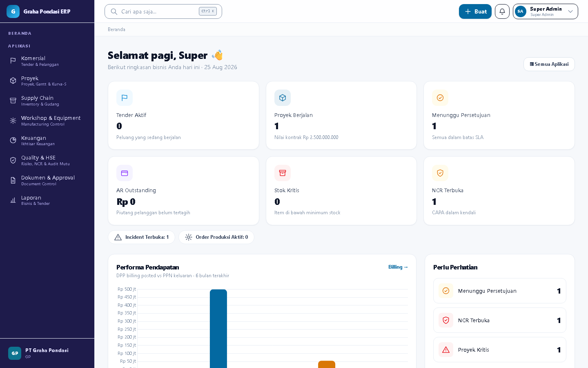
Task: Select Laporan in the sidebar
Action: click(x=47, y=200)
